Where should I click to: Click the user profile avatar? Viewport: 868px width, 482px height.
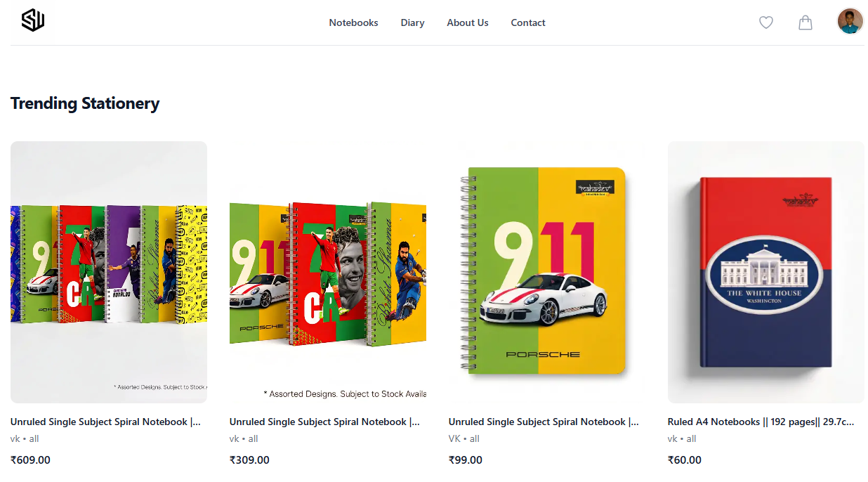[850, 21]
